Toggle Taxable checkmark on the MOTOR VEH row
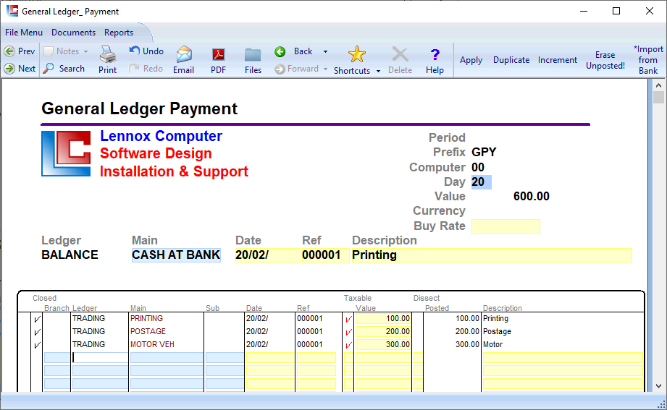 coord(349,344)
